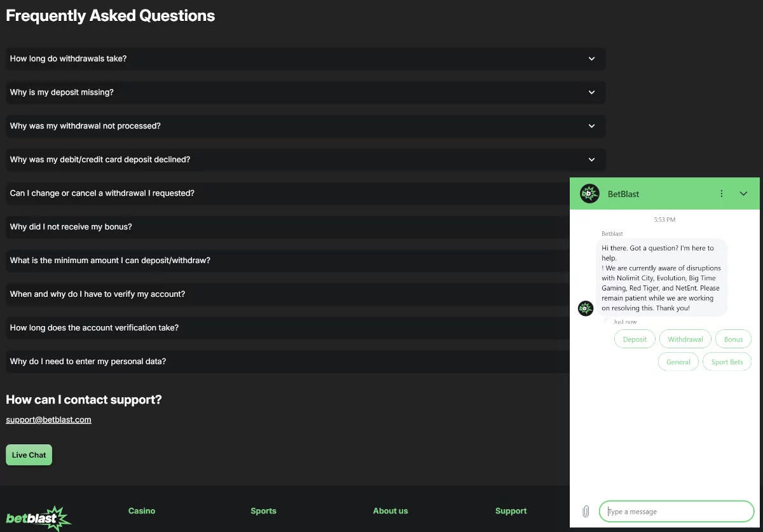763x532 pixels.
Task: Click the paperclip attachment icon in chat
Action: 586,512
